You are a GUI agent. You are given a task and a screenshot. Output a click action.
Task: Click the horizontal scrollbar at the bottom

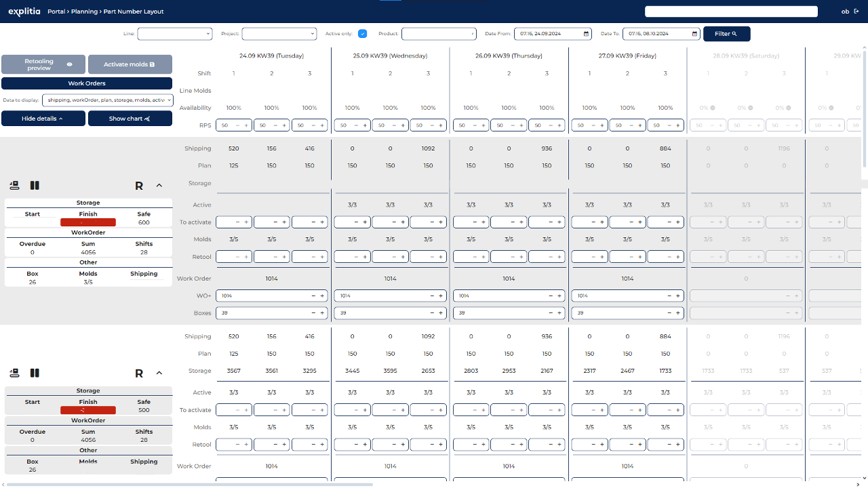tap(190, 484)
